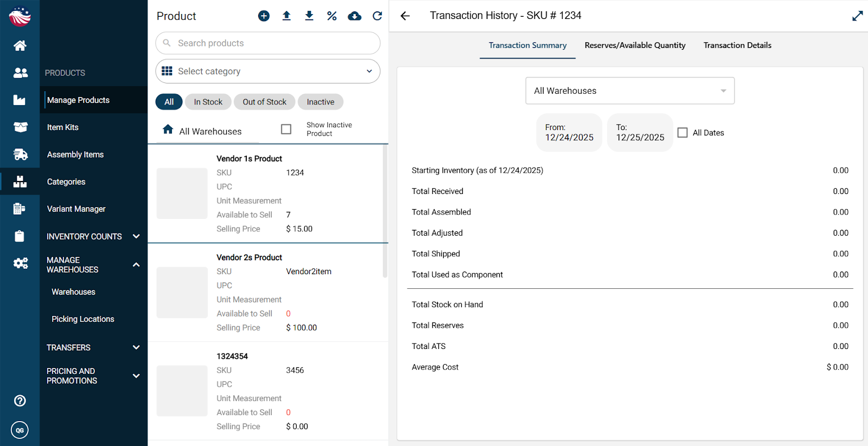Click the Vendor2item SKU value
Image resolution: width=868 pixels, height=446 pixels.
pyautogui.click(x=309, y=272)
